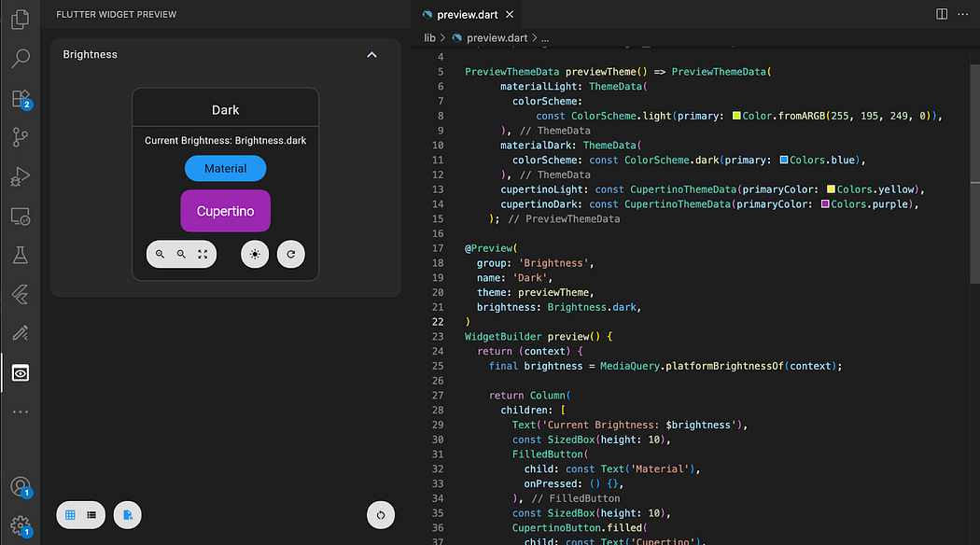Open the editor More Actions ellipsis menu
Screen dimensions: 980x545
963,14
